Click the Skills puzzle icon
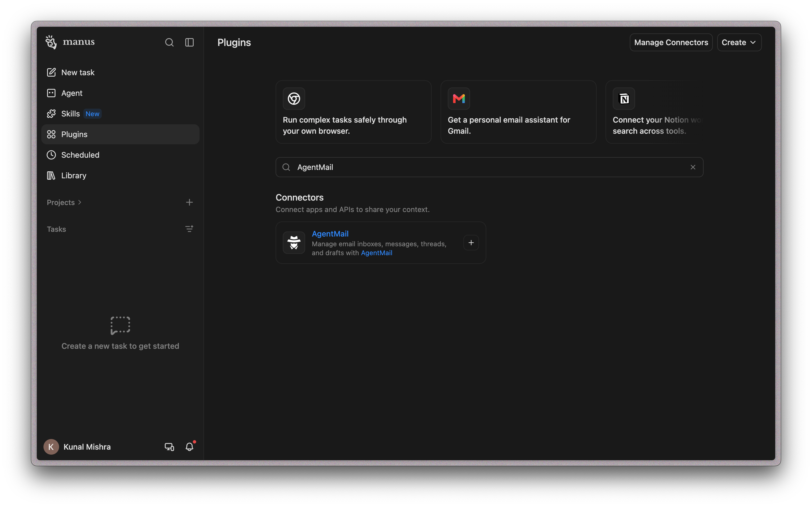This screenshot has width=812, height=507. pyautogui.click(x=51, y=114)
